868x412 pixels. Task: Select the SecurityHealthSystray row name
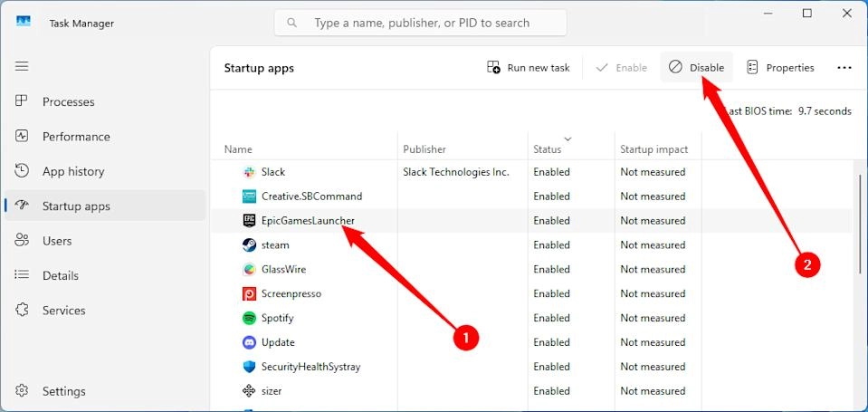pos(310,367)
